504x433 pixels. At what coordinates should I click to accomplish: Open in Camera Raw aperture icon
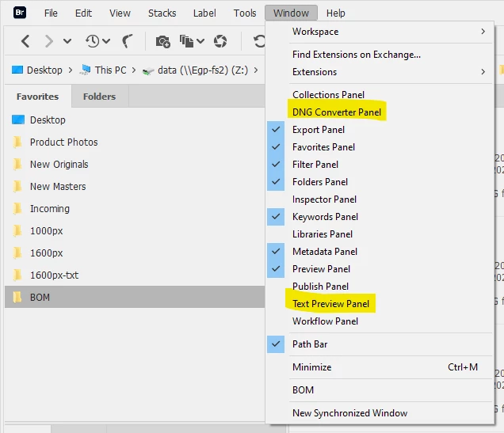(x=220, y=41)
